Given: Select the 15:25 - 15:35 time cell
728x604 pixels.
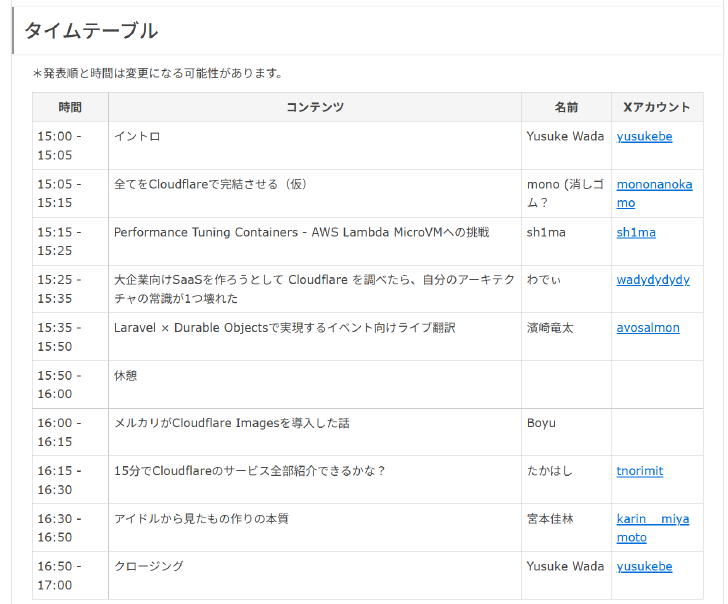Looking at the screenshot, I should (70, 289).
